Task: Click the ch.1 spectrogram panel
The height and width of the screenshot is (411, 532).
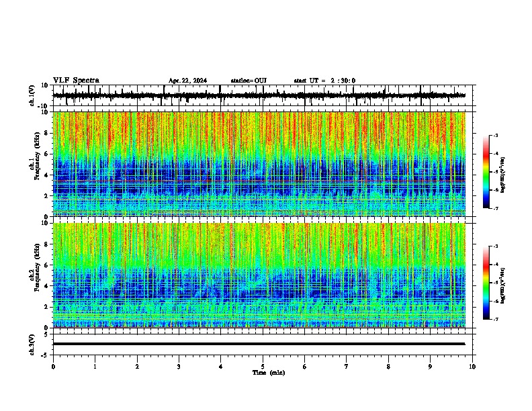Action: point(259,164)
